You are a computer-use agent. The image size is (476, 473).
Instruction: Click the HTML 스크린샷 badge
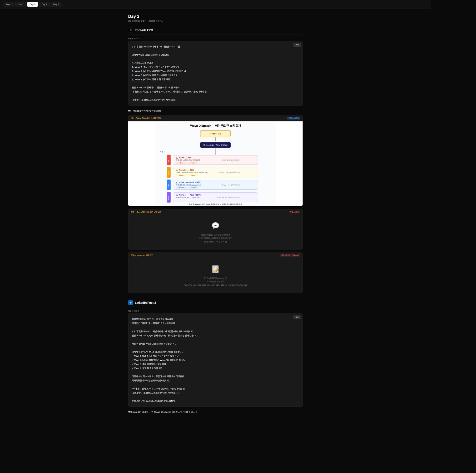pyautogui.click(x=293, y=118)
